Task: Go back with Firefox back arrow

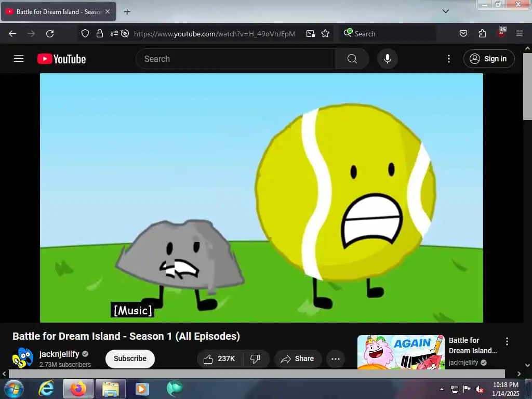Action: point(12,34)
